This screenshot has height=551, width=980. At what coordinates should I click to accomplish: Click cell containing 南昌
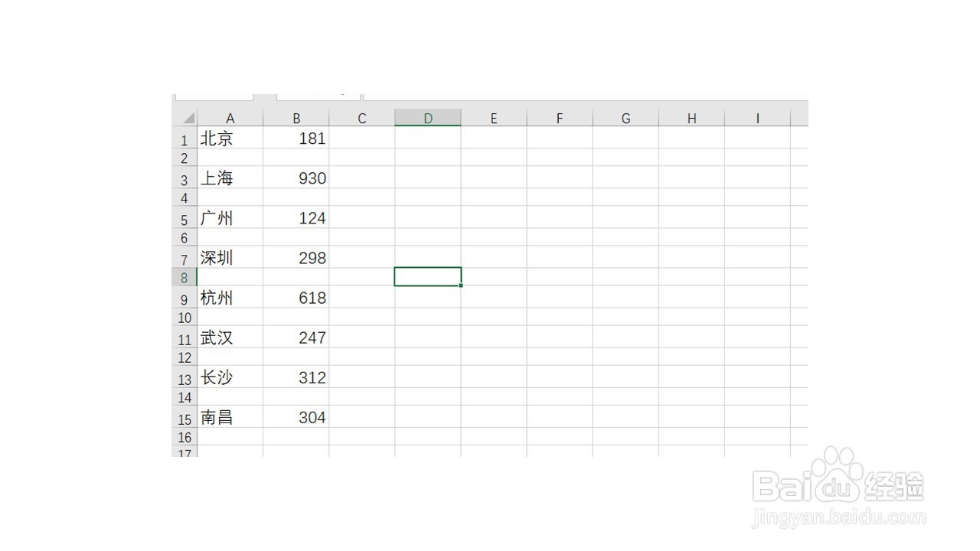tap(230, 416)
